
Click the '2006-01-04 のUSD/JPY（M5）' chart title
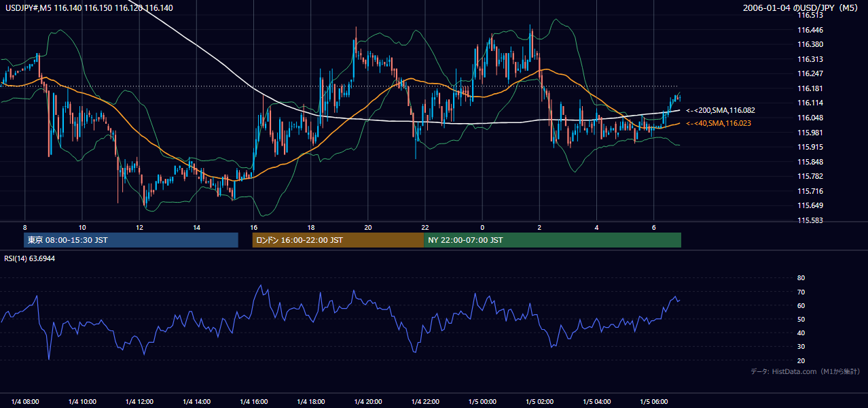(802, 7)
